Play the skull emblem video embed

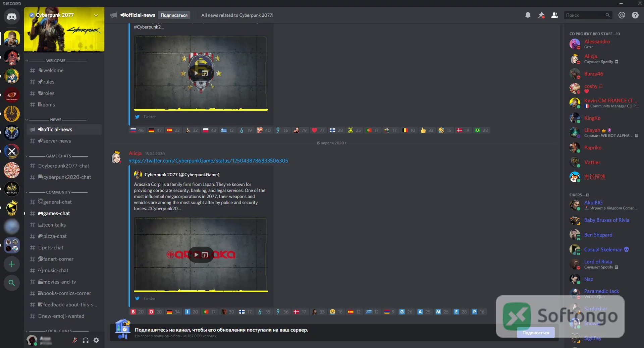pyautogui.click(x=196, y=73)
